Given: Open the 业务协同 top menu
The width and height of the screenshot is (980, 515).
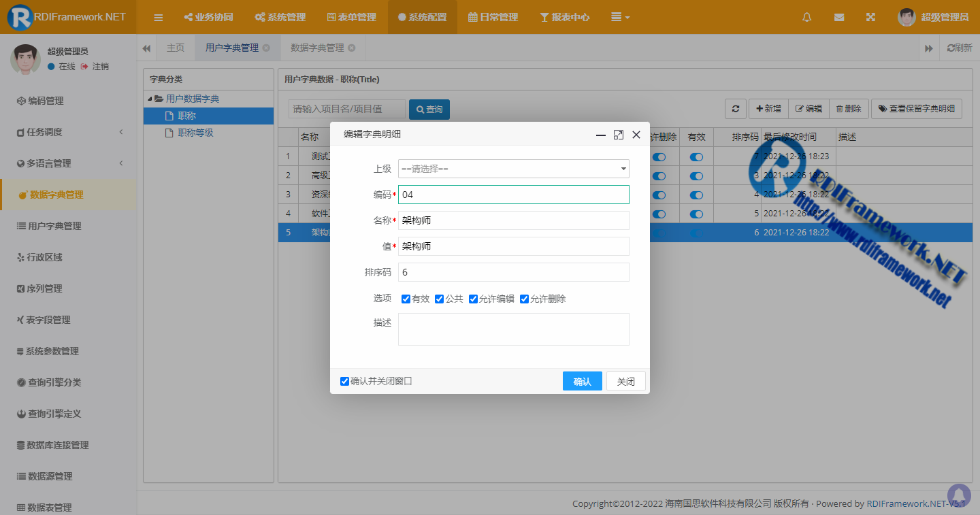Looking at the screenshot, I should pos(208,17).
